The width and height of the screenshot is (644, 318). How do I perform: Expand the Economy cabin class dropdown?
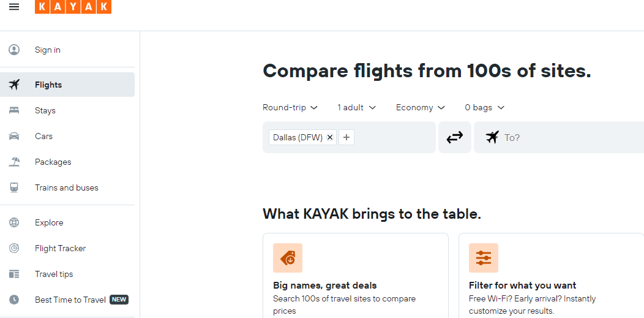pos(420,107)
